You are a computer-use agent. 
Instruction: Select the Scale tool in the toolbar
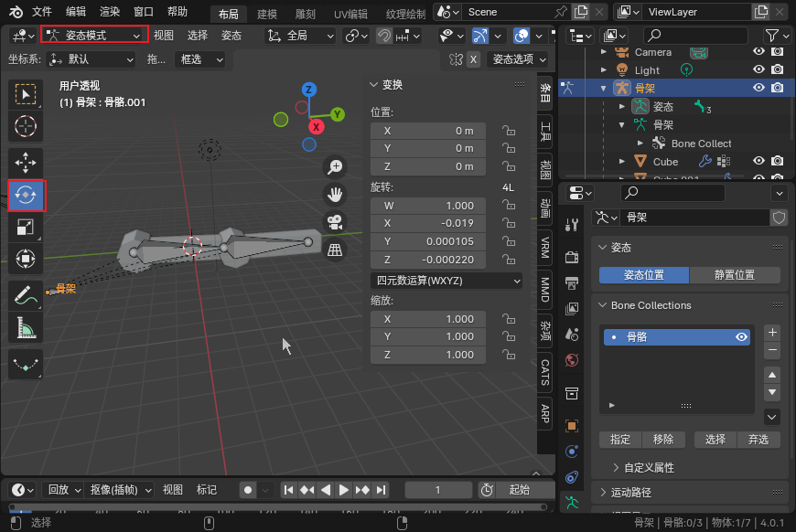[26, 228]
